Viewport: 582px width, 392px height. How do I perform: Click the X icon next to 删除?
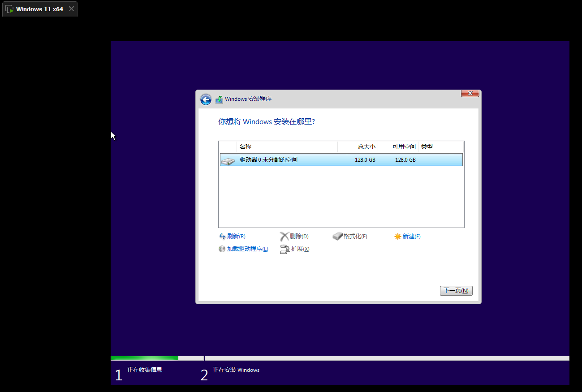[x=284, y=237]
